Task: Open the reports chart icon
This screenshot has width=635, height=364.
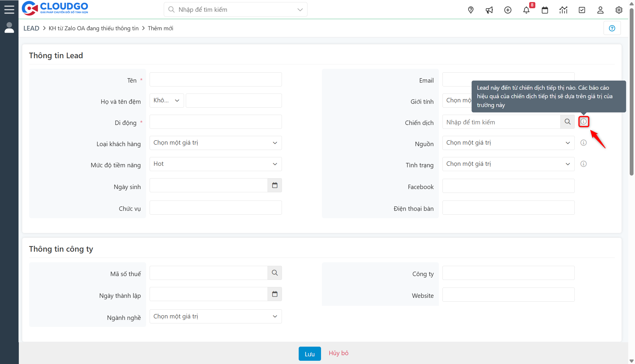Action: coord(563,10)
